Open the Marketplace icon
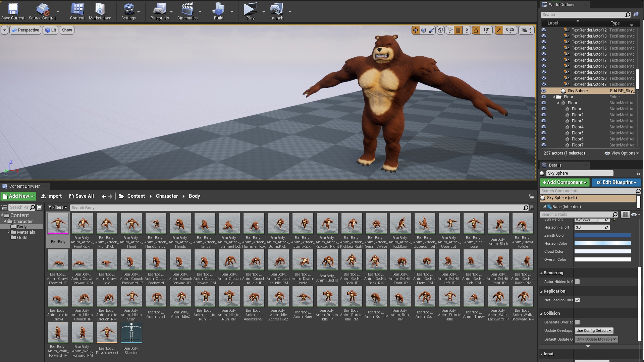This screenshot has width=644, height=362. pyautogui.click(x=100, y=11)
